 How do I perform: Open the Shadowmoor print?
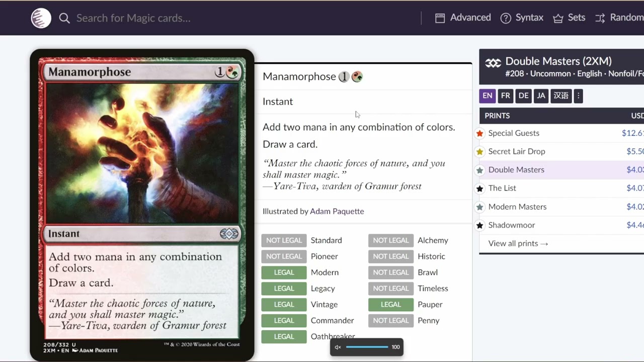[511, 225]
